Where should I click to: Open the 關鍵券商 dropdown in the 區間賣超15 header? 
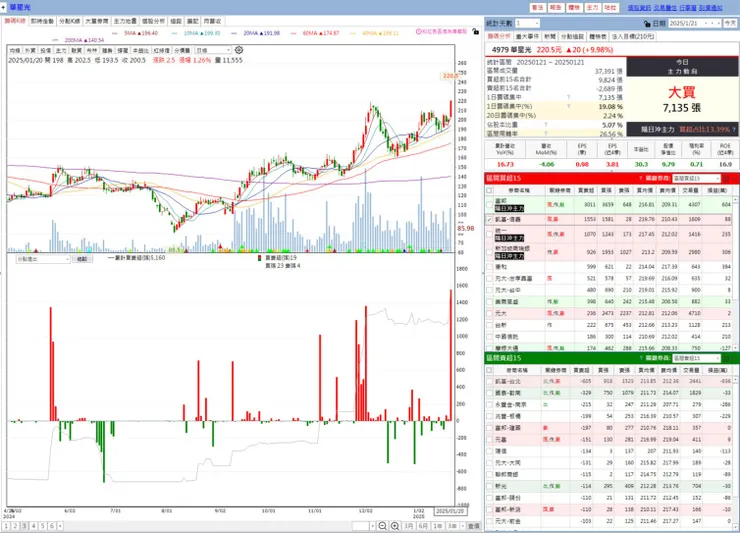pyautogui.click(x=696, y=358)
